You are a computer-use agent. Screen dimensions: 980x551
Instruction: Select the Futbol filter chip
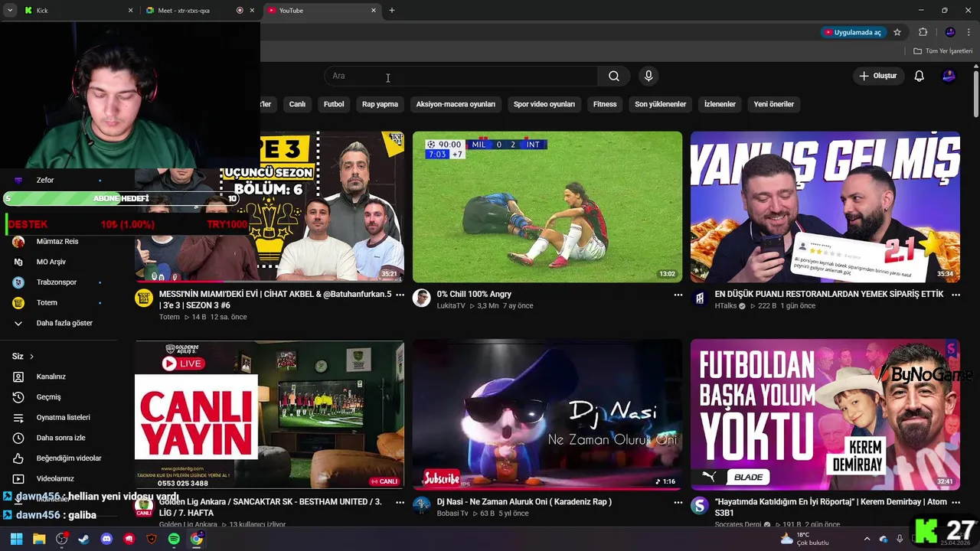[x=334, y=104]
